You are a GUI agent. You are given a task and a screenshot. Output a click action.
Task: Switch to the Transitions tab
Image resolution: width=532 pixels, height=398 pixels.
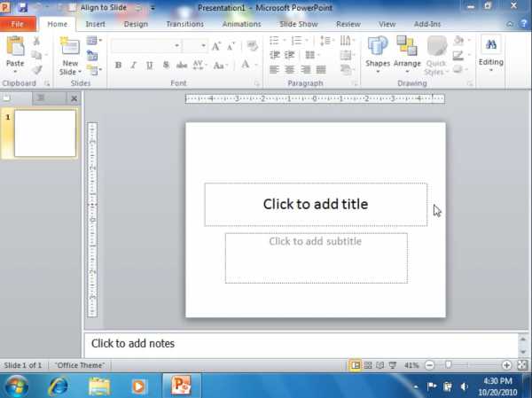(185, 24)
